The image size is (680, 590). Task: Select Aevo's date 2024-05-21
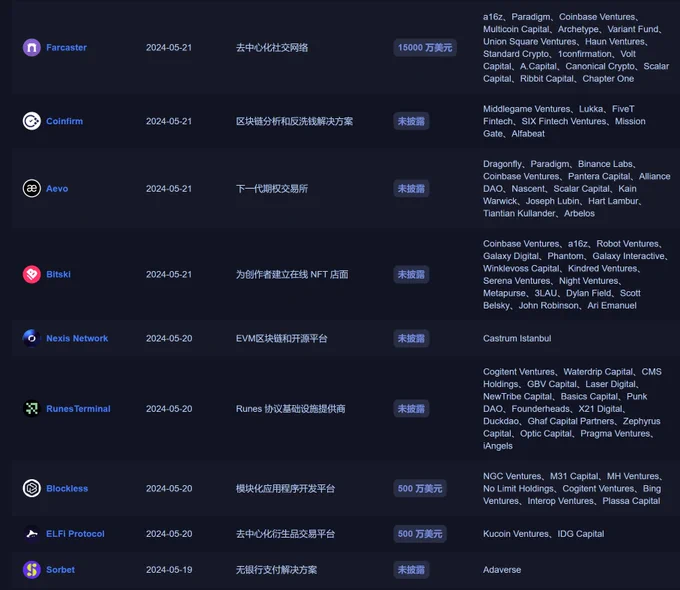coord(169,189)
